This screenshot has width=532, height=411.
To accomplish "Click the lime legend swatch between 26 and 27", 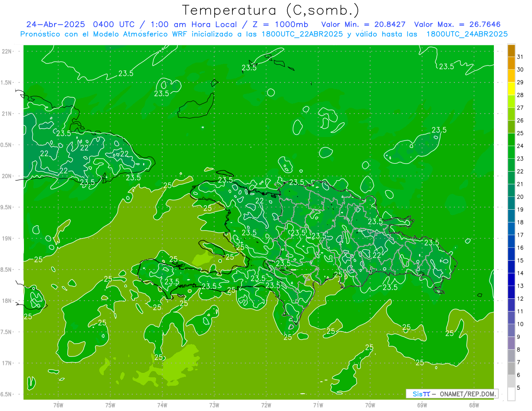I will pyautogui.click(x=511, y=114).
